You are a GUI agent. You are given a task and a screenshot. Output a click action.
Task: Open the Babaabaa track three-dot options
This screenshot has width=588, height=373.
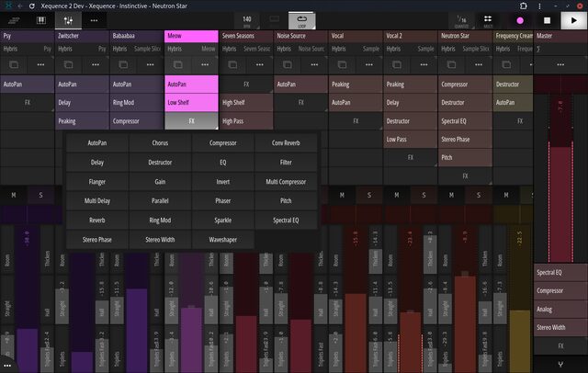point(150,64)
